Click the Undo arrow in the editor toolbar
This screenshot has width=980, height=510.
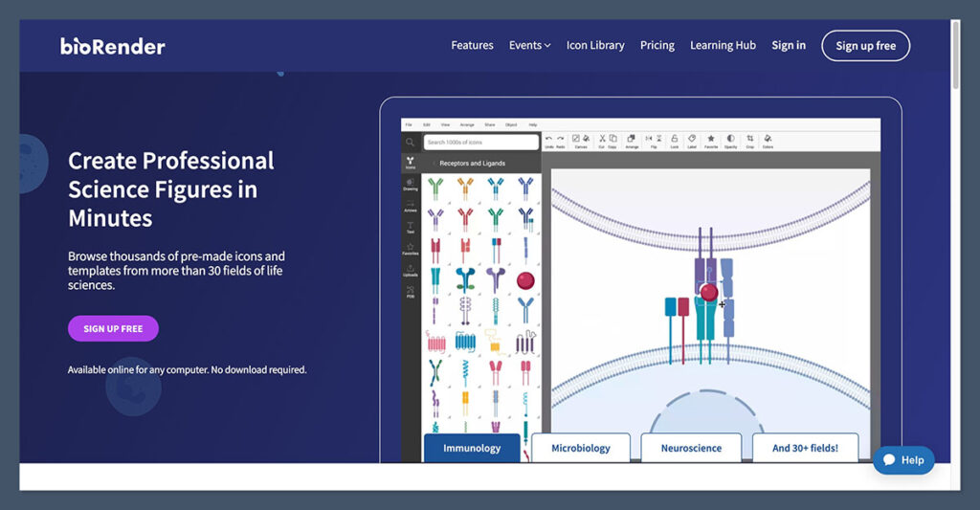pyautogui.click(x=548, y=138)
